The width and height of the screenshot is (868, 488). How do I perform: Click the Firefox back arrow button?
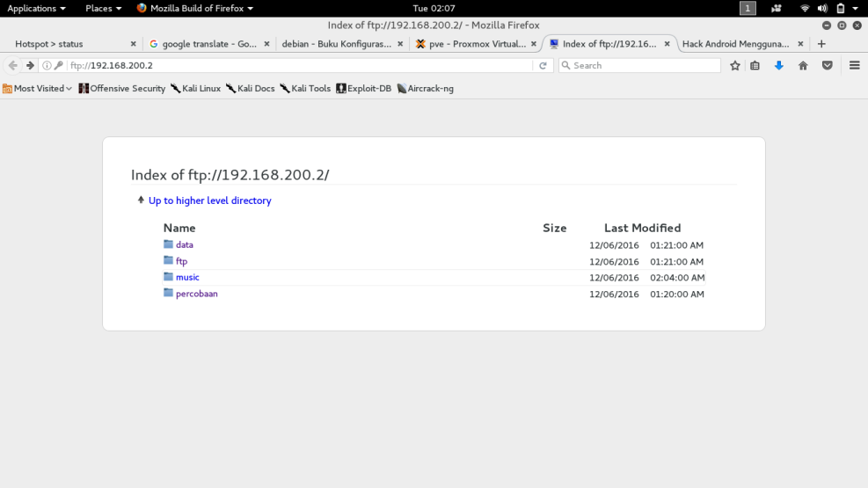pyautogui.click(x=13, y=66)
